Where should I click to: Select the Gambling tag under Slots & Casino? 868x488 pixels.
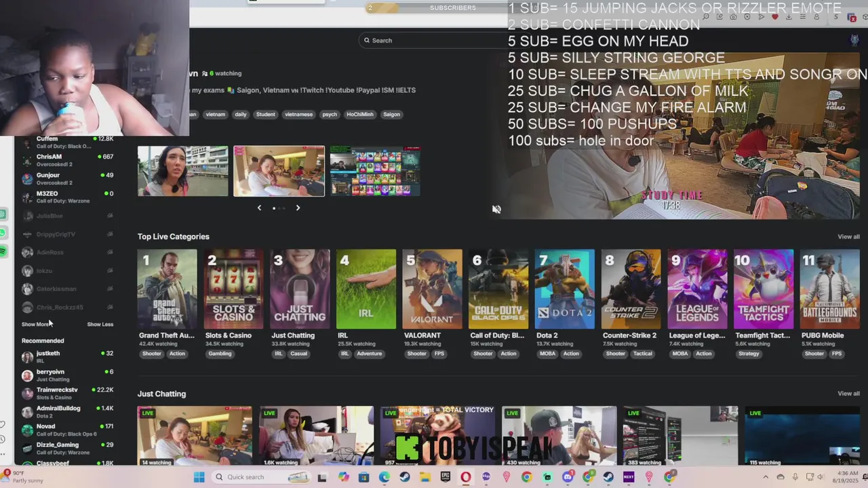point(220,354)
